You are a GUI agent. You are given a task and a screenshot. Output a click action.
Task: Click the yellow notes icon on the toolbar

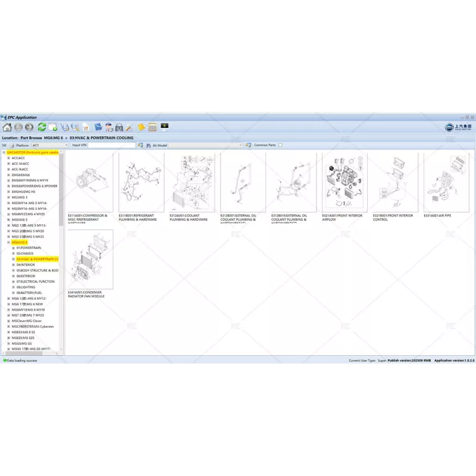point(140,127)
